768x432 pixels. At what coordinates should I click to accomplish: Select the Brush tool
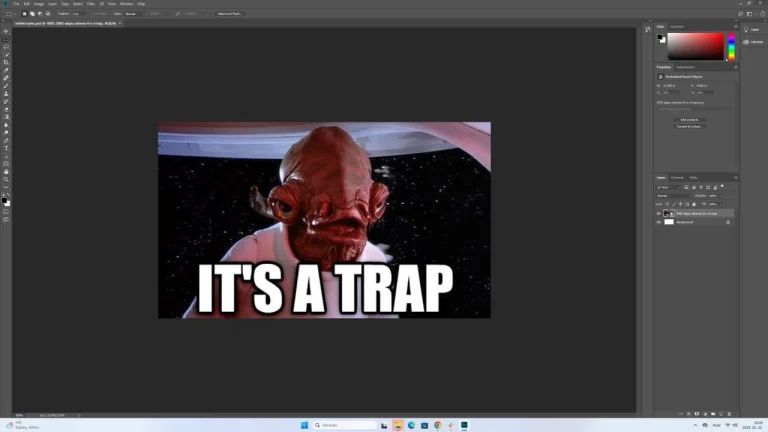click(6, 86)
